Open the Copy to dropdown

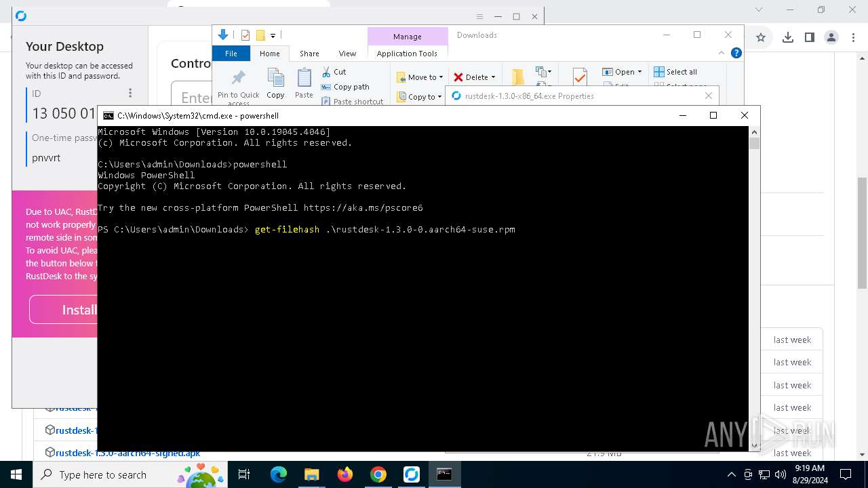tap(419, 97)
